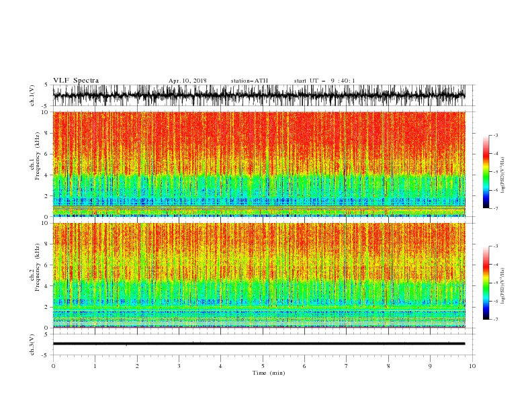The image size is (532, 411).
Task: Click the ch.1 colorbar tick label "-3"
Action: [x=496, y=135]
